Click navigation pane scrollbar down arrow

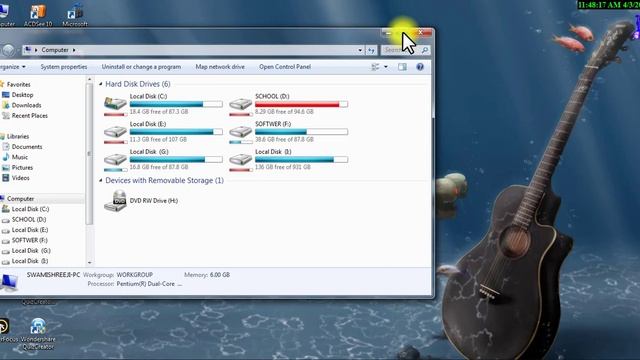coord(90,262)
